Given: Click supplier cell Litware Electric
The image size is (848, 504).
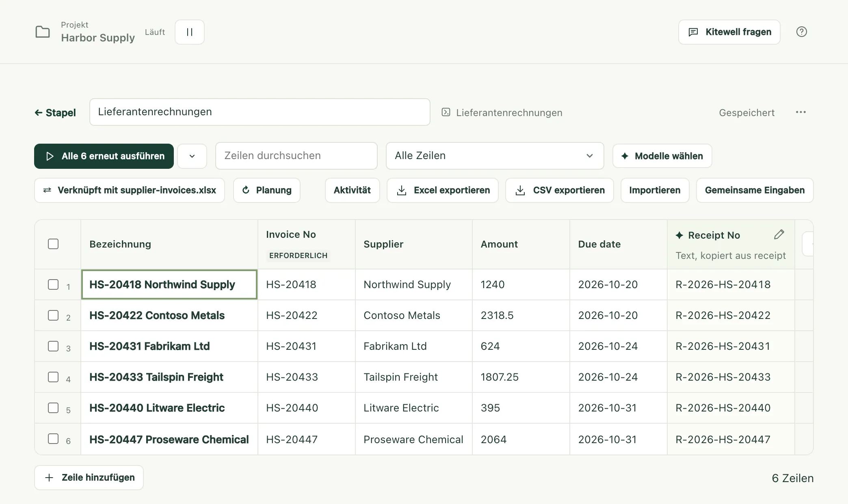Looking at the screenshot, I should coord(414,408).
